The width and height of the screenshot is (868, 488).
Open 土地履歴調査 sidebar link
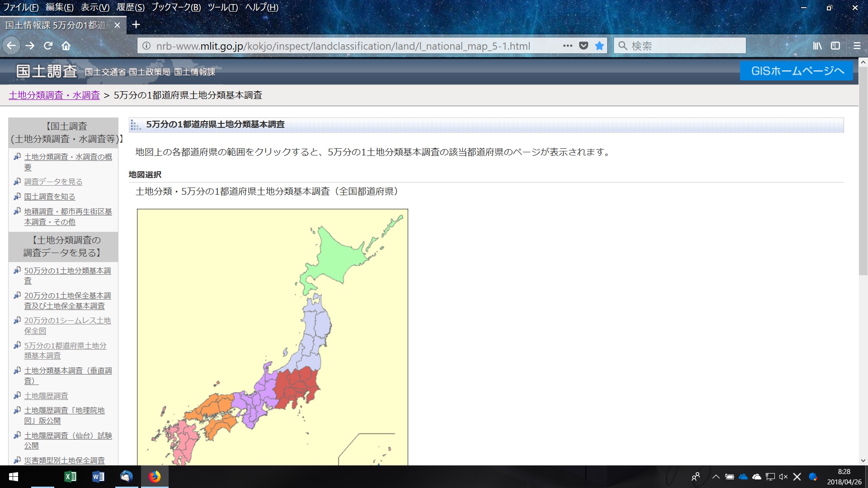point(46,396)
